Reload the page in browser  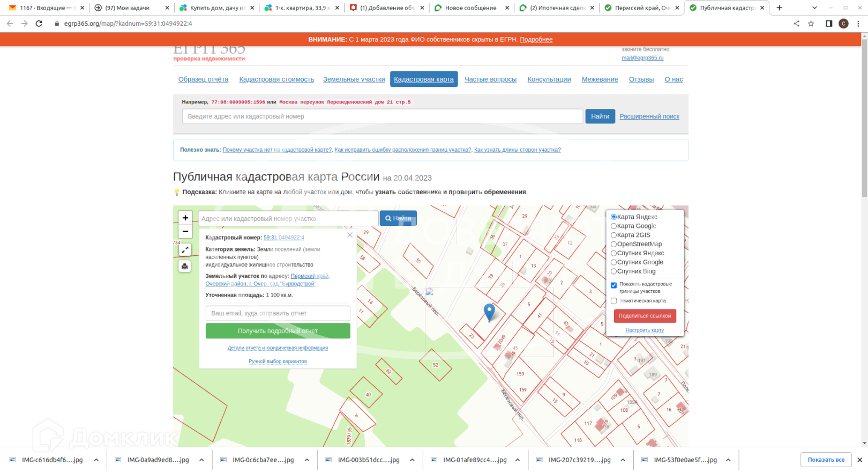tap(39, 24)
